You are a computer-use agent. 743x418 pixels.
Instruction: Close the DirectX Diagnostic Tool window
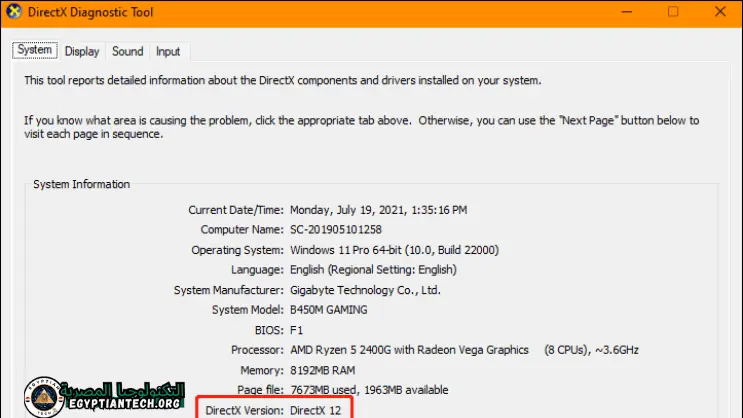(720, 12)
